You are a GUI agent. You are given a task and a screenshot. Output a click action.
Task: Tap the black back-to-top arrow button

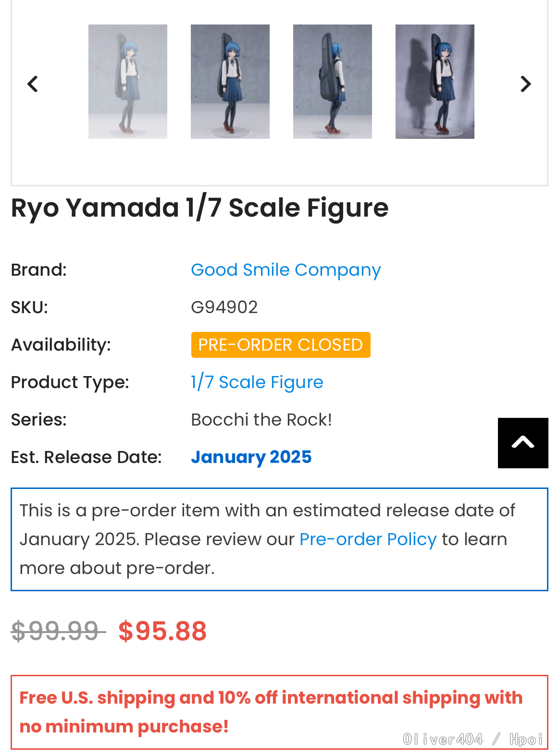coord(523,443)
